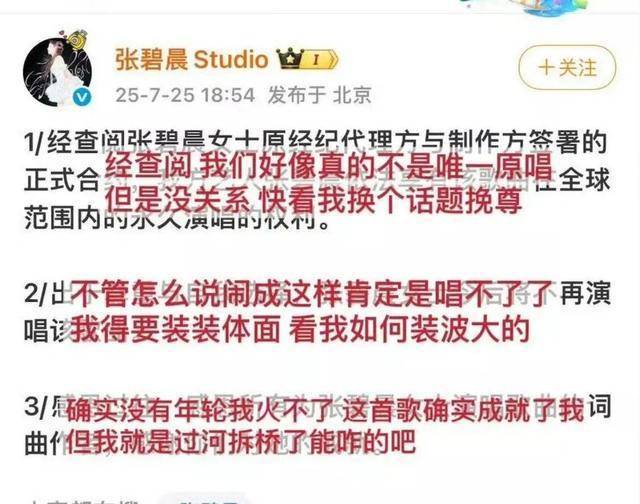Tap red overlay text 经查阅我们好像真的不是唯一原唱
640x504 pixels.
click(x=328, y=167)
